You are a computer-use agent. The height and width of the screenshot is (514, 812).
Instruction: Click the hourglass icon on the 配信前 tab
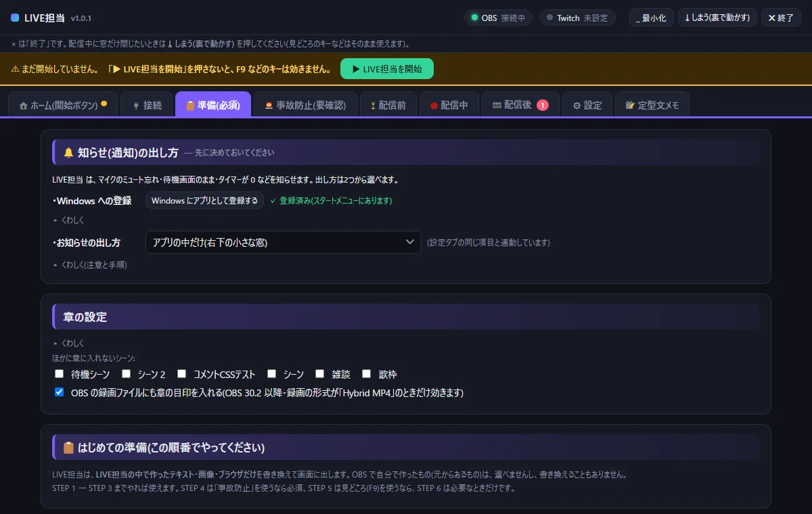pos(373,106)
